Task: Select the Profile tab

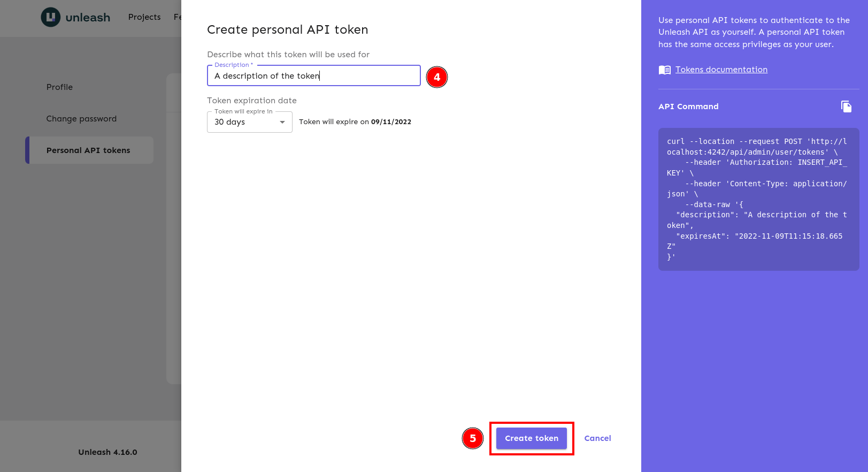Action: (59, 87)
